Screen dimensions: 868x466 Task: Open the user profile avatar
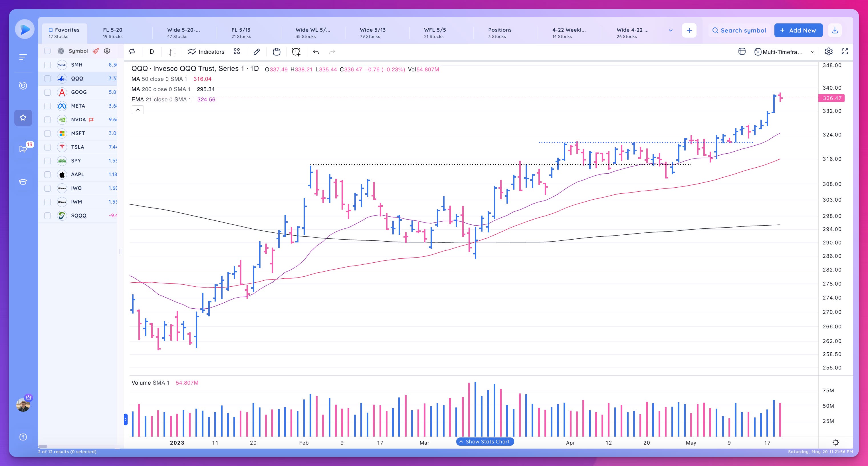coord(23,405)
